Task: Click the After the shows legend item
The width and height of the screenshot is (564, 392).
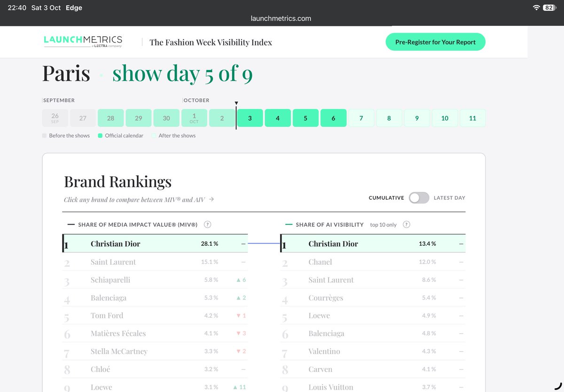Action: pos(173,135)
